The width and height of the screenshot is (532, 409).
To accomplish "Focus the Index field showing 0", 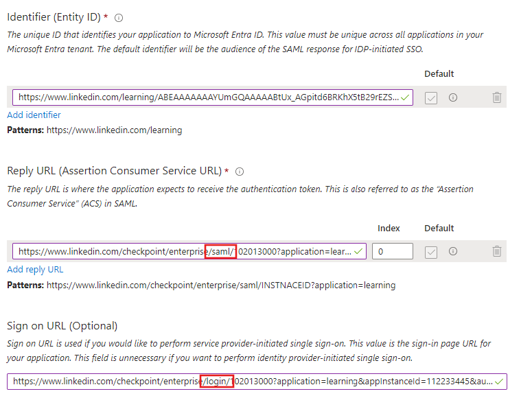I will coord(393,251).
